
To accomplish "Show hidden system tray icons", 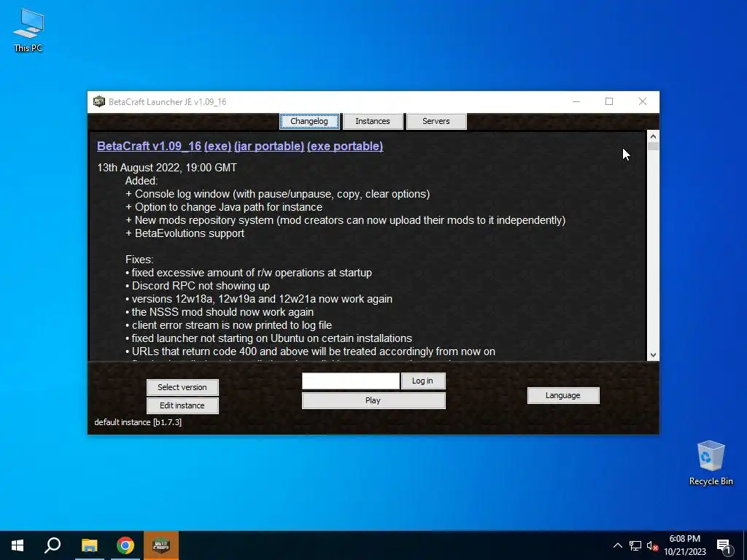I will pyautogui.click(x=617, y=545).
